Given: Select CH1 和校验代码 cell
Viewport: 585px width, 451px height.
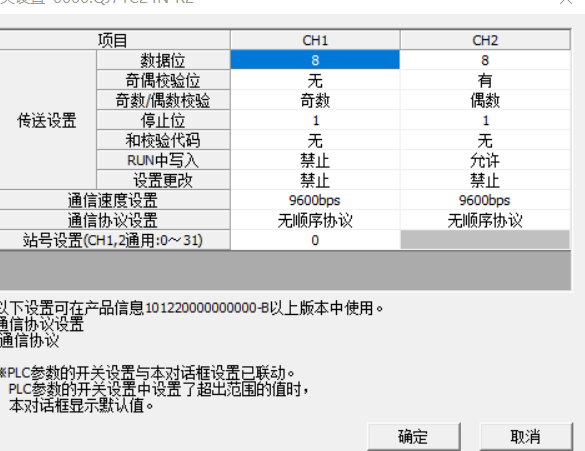Looking at the screenshot, I should [315, 141].
